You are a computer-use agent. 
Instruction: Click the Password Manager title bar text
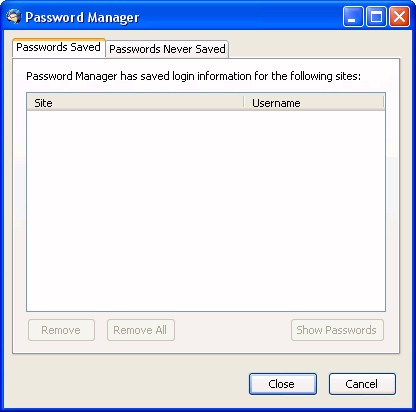pos(82,17)
